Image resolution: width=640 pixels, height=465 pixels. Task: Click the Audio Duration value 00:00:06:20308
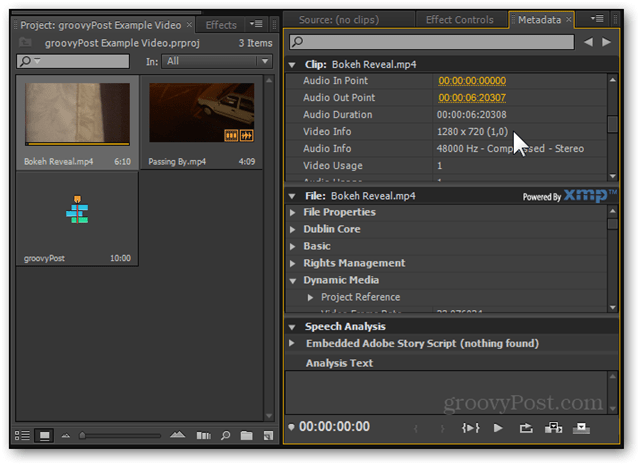point(471,115)
